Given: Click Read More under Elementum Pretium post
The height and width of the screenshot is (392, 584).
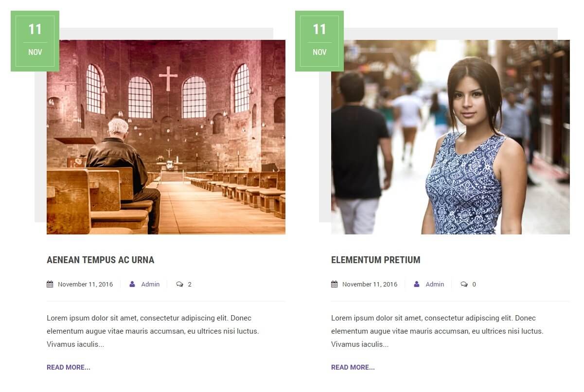Looking at the screenshot, I should (353, 367).
